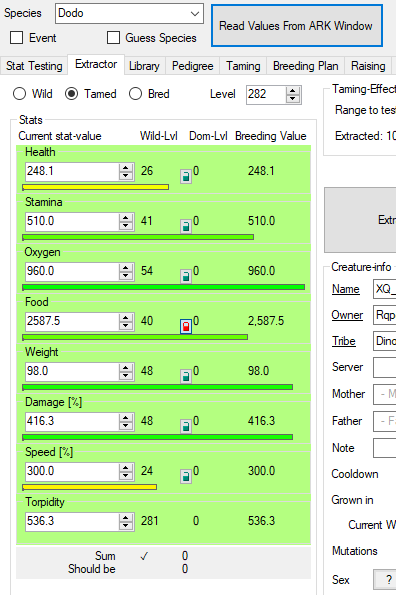Click the Damage stat lock icon
Image resolution: width=396 pixels, height=595 pixels.
[x=185, y=427]
